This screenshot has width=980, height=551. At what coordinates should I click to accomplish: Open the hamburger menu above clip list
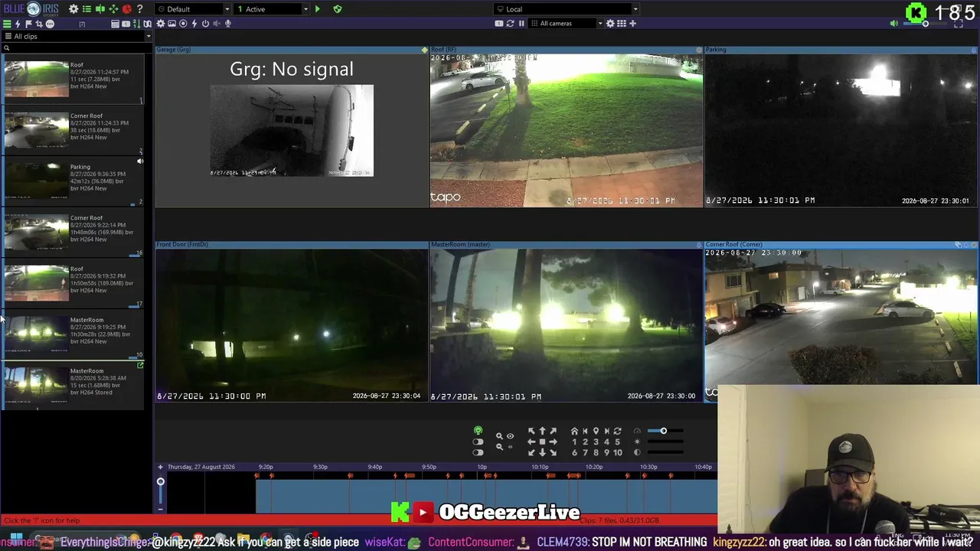(7, 24)
